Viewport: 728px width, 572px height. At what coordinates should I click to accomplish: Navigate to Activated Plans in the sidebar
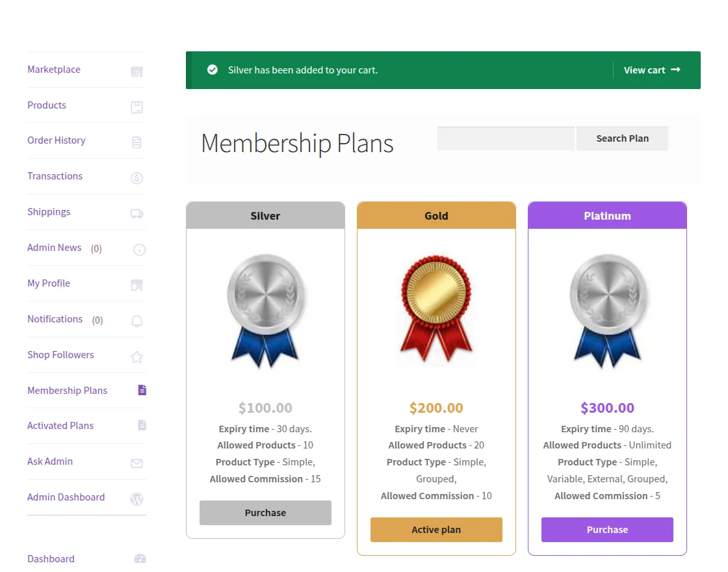coord(60,426)
